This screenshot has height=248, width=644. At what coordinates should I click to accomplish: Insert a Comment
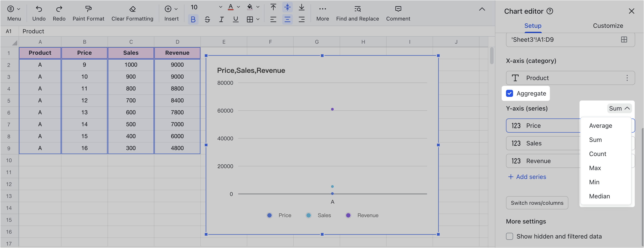tap(398, 13)
